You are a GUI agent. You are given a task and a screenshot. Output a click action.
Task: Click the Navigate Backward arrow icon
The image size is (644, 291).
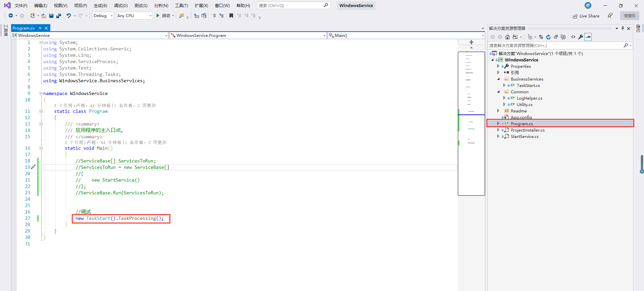pyautogui.click(x=11, y=16)
